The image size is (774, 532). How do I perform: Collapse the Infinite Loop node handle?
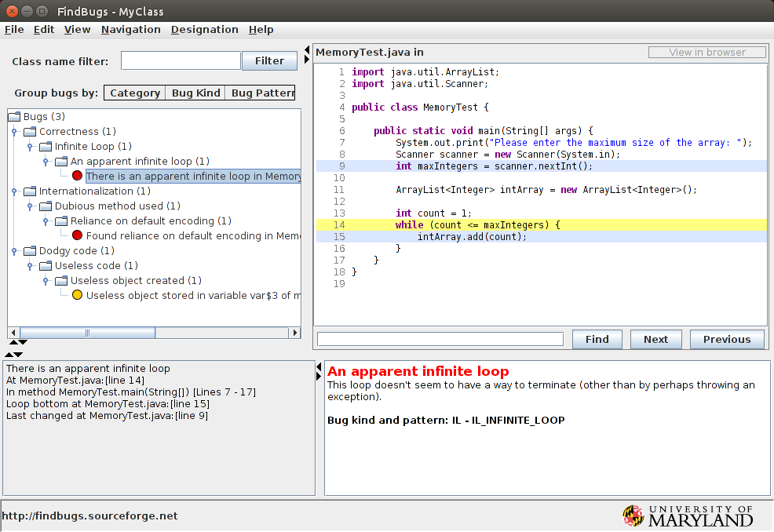(x=30, y=147)
